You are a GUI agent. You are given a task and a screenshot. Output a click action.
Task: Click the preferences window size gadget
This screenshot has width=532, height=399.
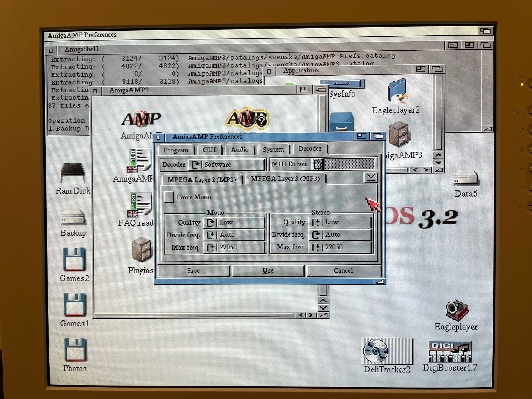(x=380, y=281)
